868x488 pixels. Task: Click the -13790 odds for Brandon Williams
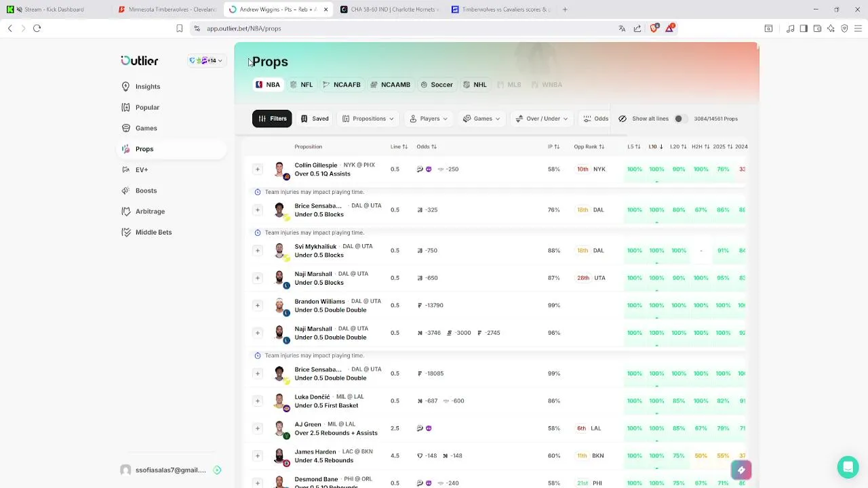click(x=434, y=306)
